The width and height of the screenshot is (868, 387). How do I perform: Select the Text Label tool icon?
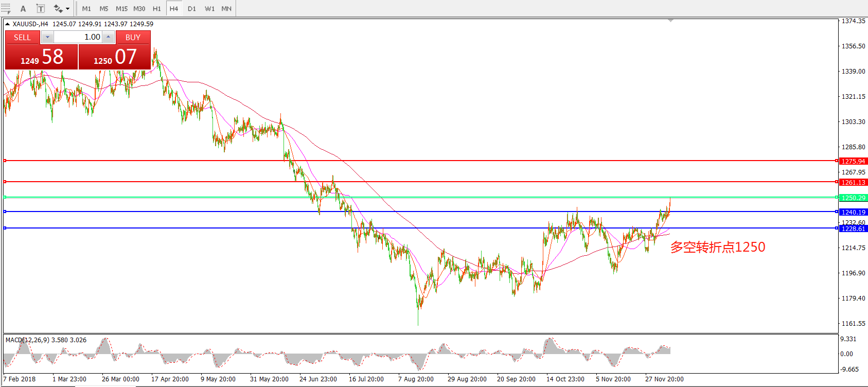[41, 9]
